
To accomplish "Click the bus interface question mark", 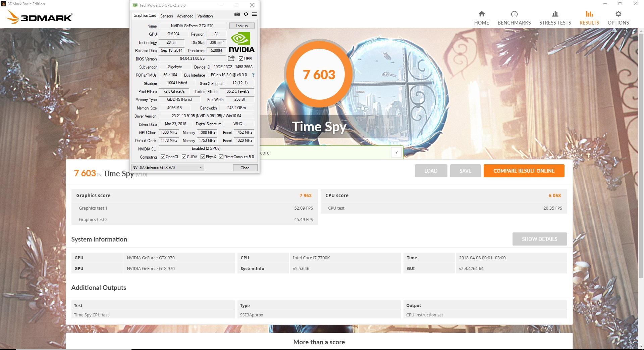I will (253, 75).
